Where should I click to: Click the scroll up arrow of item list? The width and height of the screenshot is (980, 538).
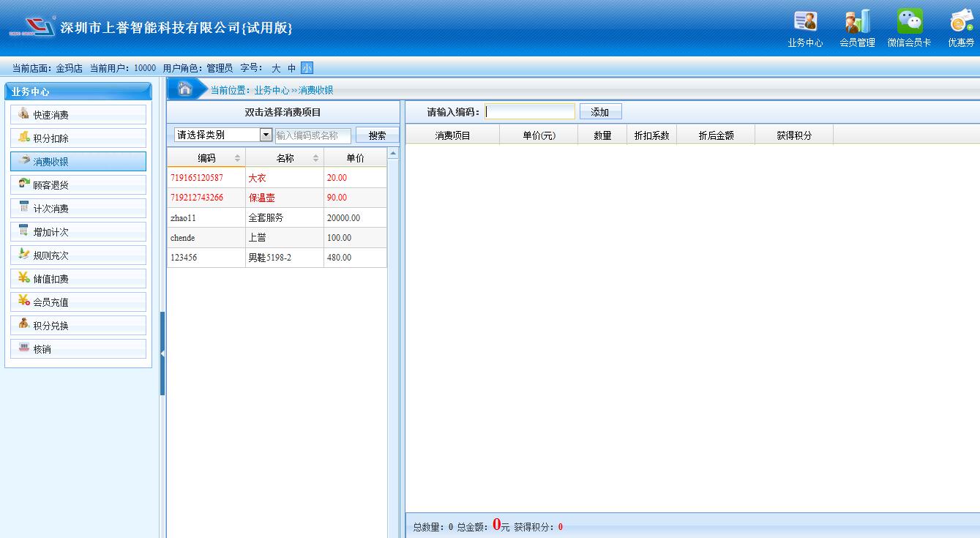coord(393,154)
